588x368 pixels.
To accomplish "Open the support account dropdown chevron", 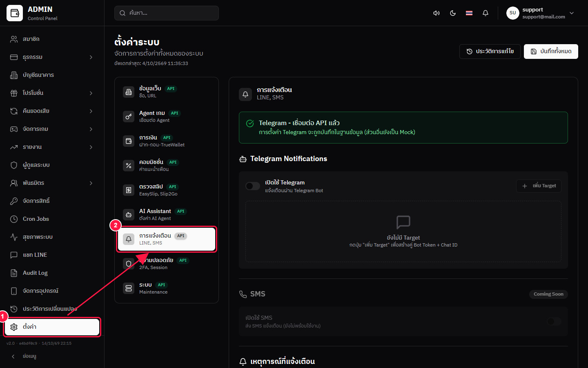I will (572, 13).
